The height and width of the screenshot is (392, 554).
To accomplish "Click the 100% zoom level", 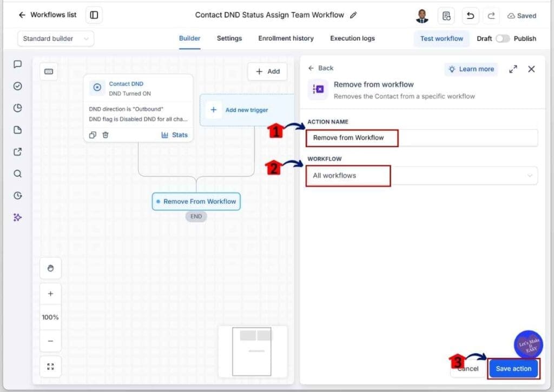I will [x=50, y=317].
